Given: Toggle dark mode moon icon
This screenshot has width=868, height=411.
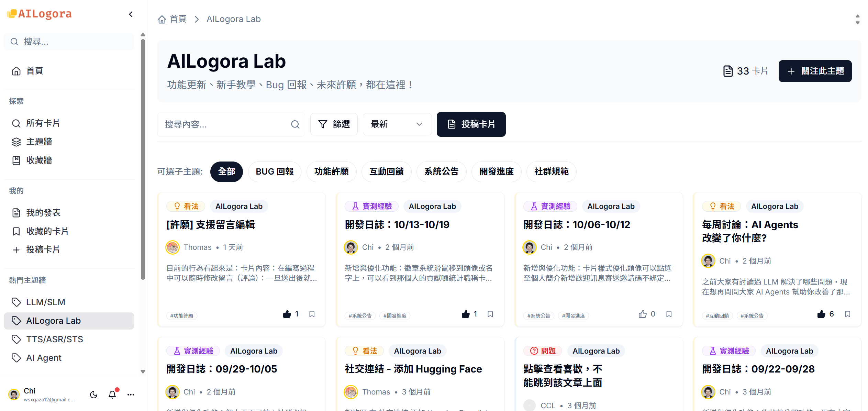Looking at the screenshot, I should click(94, 395).
